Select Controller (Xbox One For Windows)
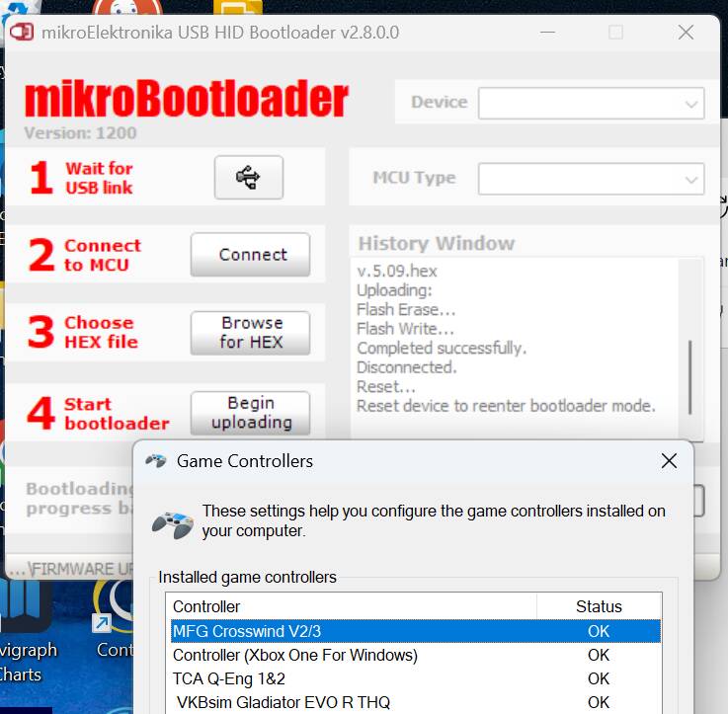The width and height of the screenshot is (728, 714). pyautogui.click(x=416, y=655)
